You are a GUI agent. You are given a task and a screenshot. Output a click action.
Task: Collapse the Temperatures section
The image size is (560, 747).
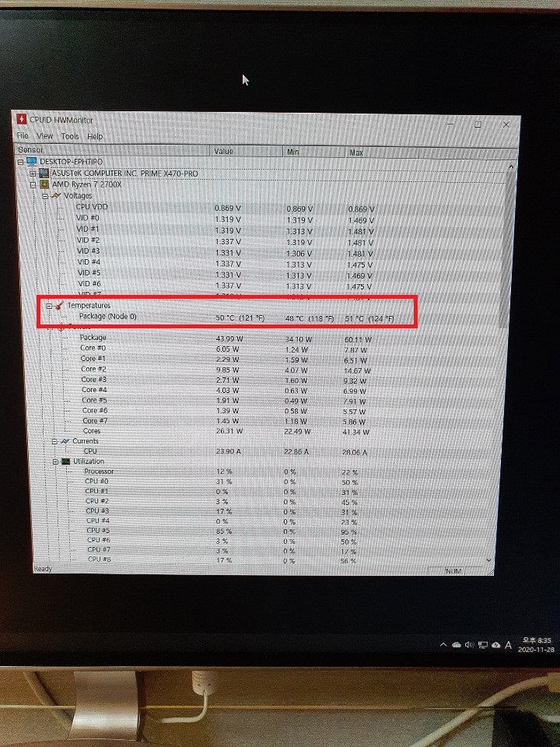click(49, 306)
